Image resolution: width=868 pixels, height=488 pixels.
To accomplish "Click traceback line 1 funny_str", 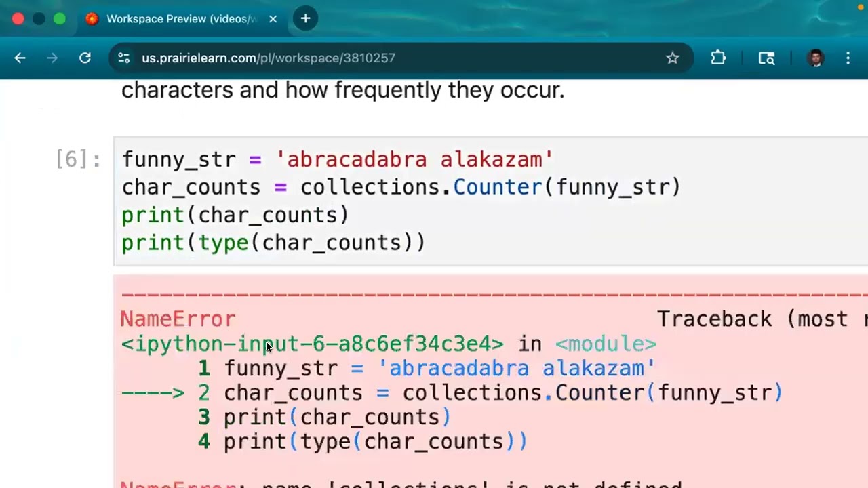I will (x=427, y=369).
